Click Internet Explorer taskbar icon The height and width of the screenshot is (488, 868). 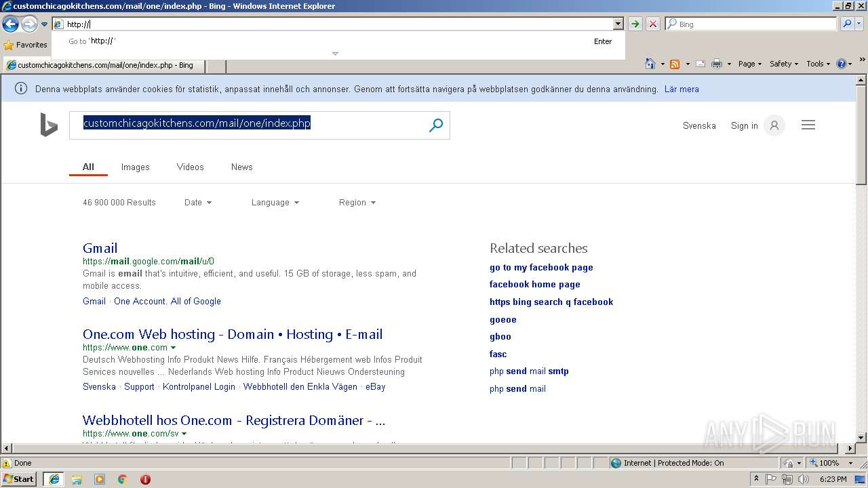coord(54,479)
